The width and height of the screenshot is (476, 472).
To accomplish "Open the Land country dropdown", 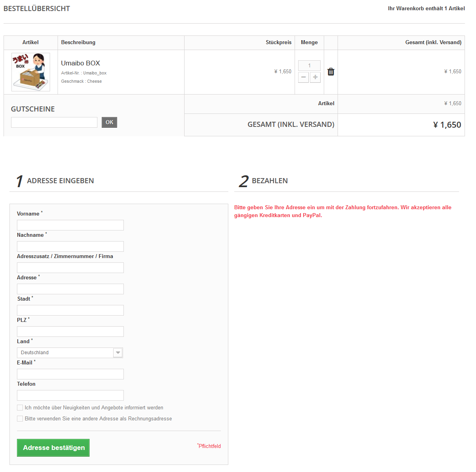I will click(x=70, y=353).
